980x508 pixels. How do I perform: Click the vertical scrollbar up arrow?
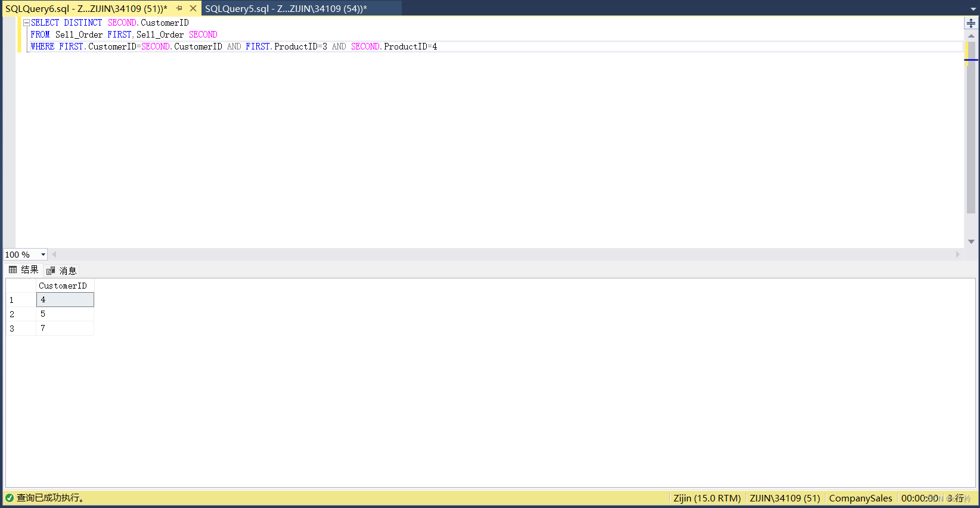coord(971,36)
